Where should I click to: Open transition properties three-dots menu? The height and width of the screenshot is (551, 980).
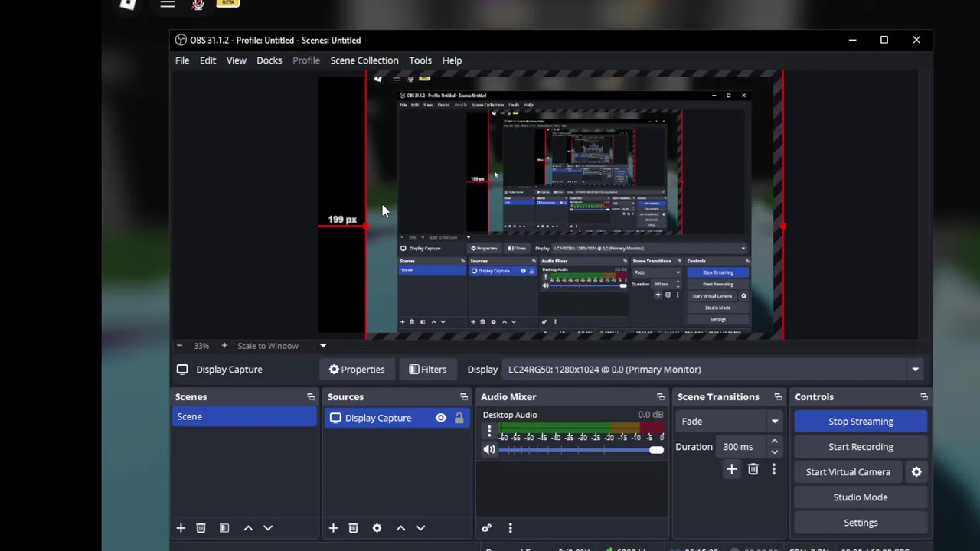[773, 469]
